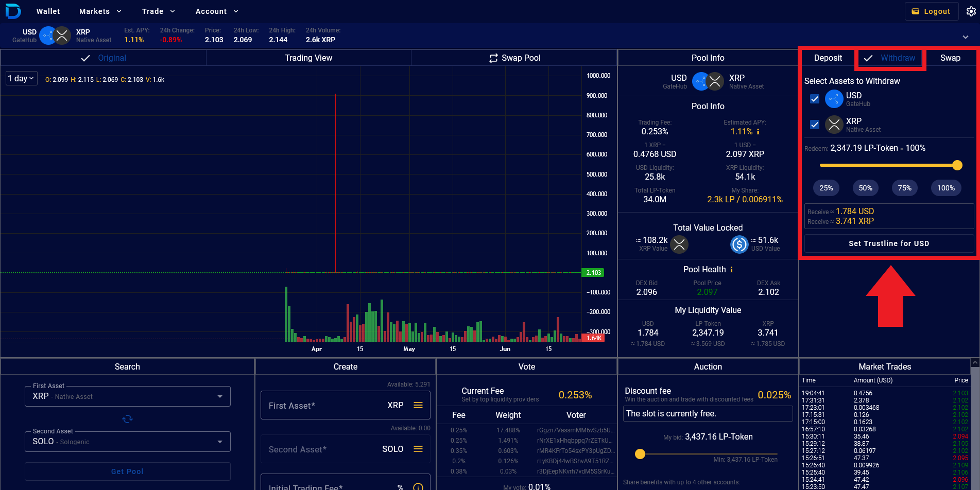Switch to the Deposit tab

[828, 58]
